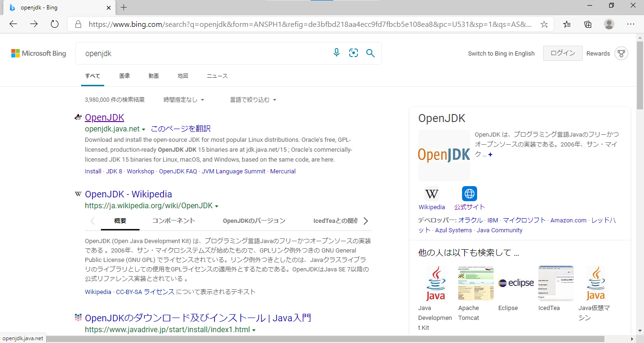644x343 pixels.
Task: Switch to the ニュース tab
Action: [217, 76]
